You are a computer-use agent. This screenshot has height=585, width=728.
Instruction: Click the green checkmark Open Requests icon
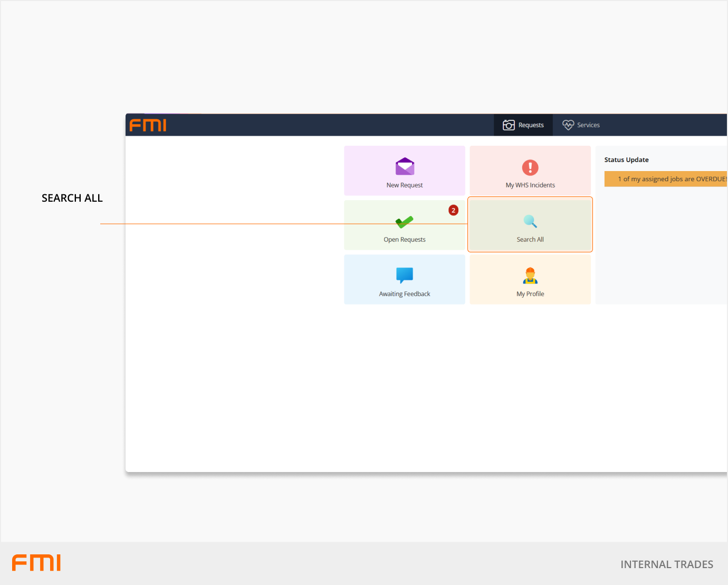tap(405, 222)
